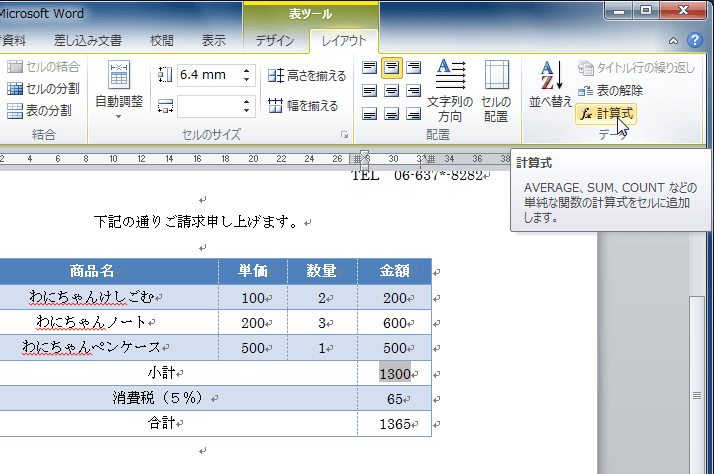This screenshot has width=714, height=474.
Task: Click the subtotal value 1300
Action: [x=395, y=373]
